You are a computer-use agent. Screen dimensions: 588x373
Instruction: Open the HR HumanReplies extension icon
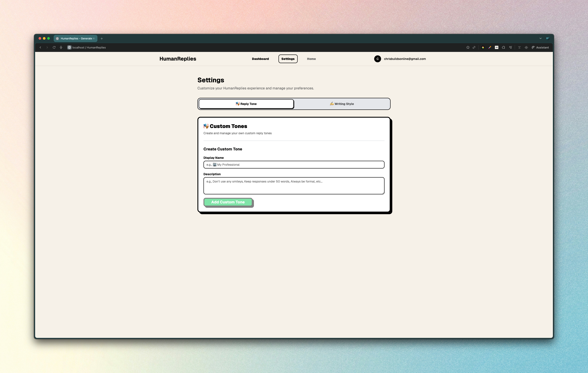click(496, 48)
